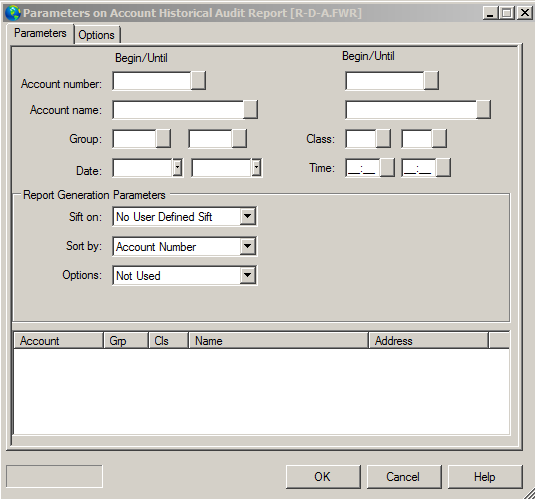This screenshot has height=499, width=535.
Task: Open the Sift on dropdown
Action: [x=247, y=216]
